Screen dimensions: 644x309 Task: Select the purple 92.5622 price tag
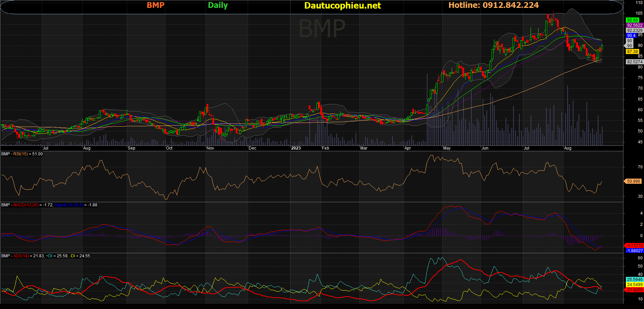click(634, 25)
